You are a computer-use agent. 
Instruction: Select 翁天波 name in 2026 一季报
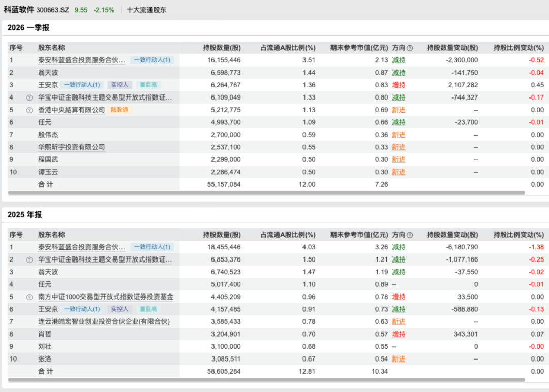coord(48,73)
